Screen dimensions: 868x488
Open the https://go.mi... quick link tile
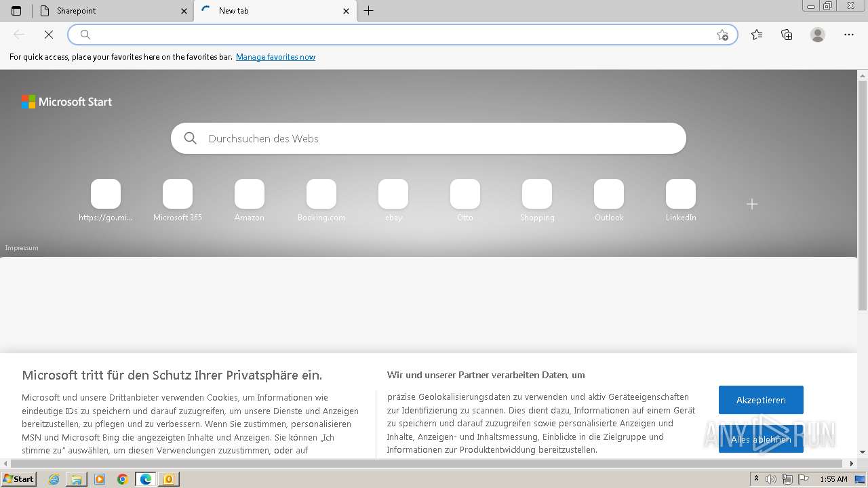click(106, 201)
